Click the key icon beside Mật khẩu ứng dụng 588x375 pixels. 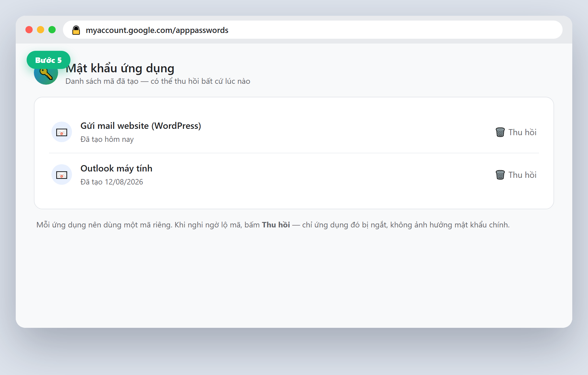(46, 73)
